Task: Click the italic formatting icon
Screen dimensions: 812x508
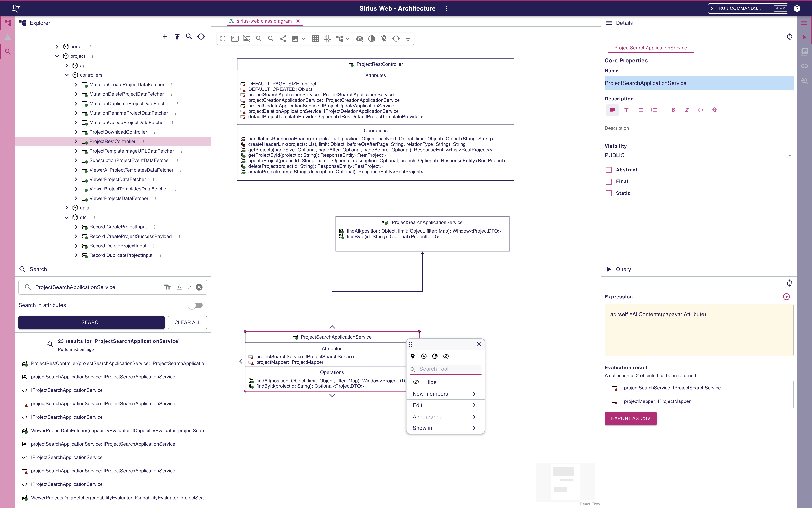Action: [687, 110]
